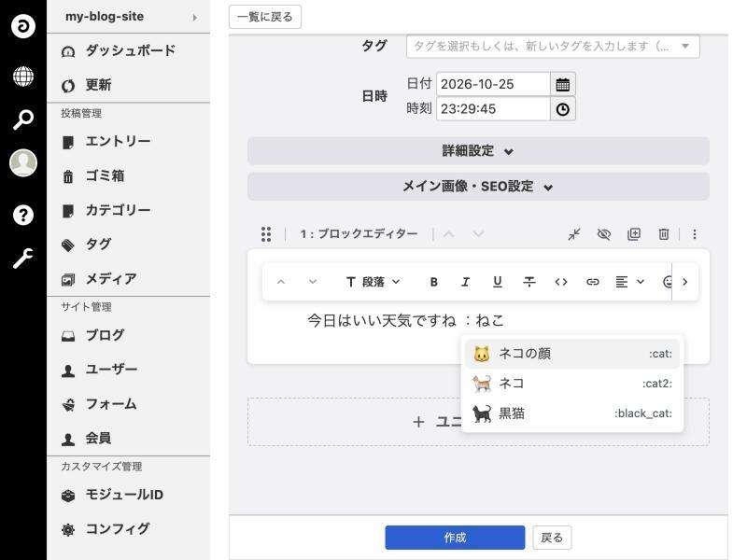Open the calendar date picker icon
The height and width of the screenshot is (560, 747).
tap(563, 84)
